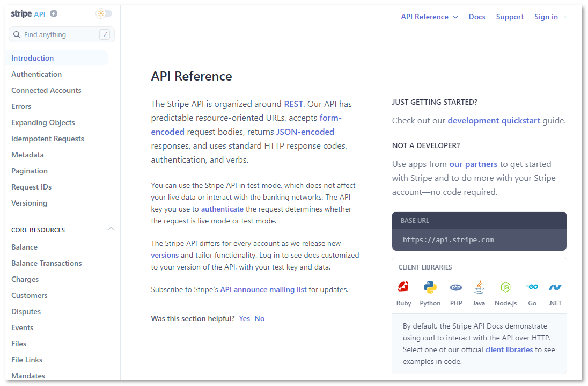Open Versioning sidebar item

30,203
